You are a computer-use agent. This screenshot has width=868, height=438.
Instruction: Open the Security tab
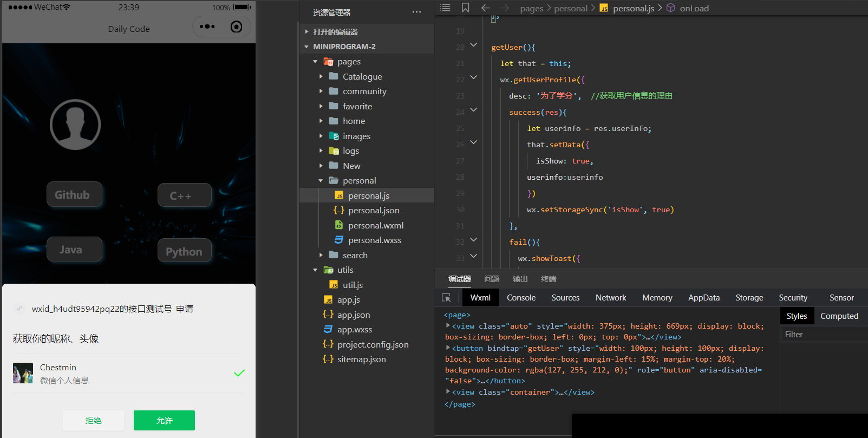793,298
